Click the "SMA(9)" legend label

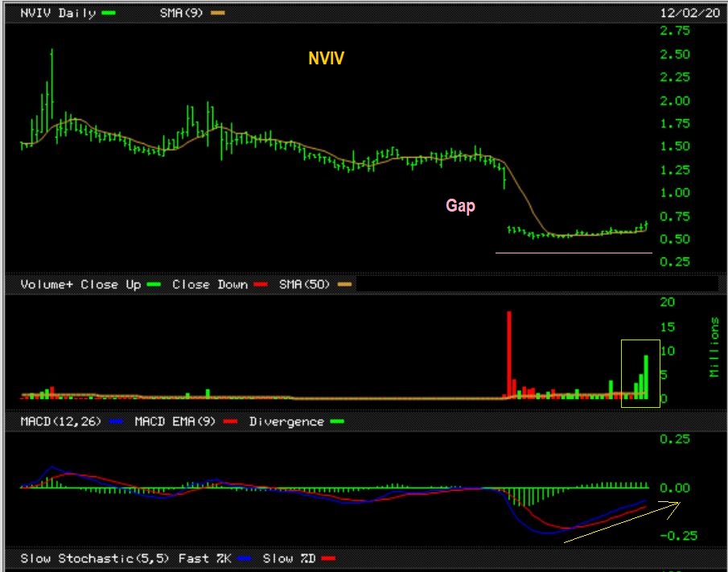[x=181, y=13]
